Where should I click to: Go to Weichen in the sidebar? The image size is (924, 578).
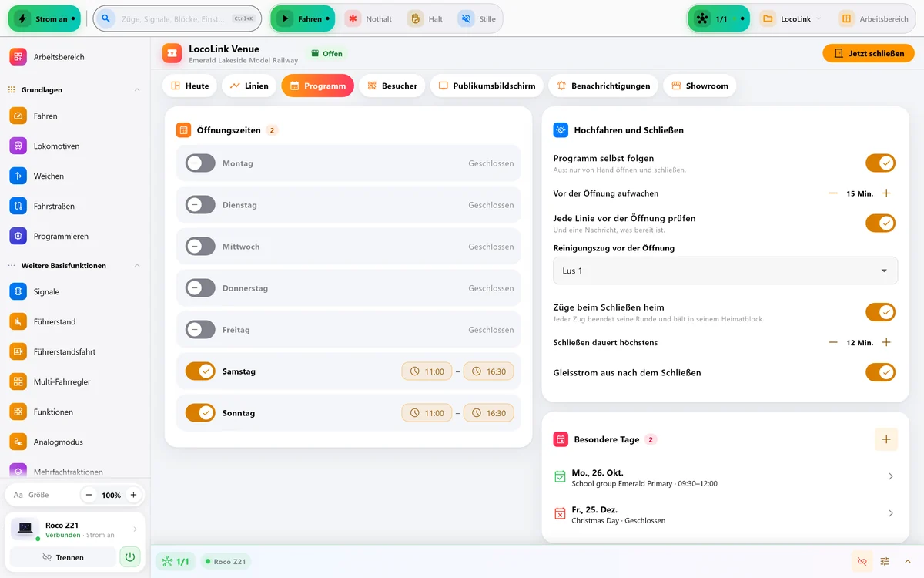tap(75, 176)
